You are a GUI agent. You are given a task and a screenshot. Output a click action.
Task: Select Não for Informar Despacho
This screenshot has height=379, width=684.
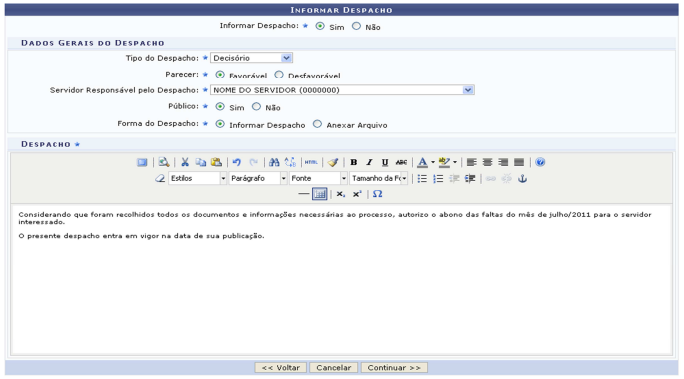tap(356, 26)
